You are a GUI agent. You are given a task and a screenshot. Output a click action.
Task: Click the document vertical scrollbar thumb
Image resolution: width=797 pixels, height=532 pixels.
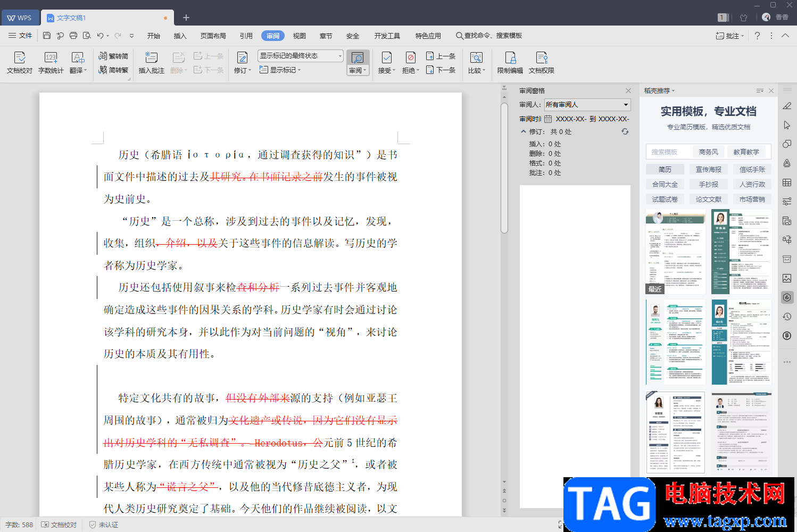click(504, 168)
